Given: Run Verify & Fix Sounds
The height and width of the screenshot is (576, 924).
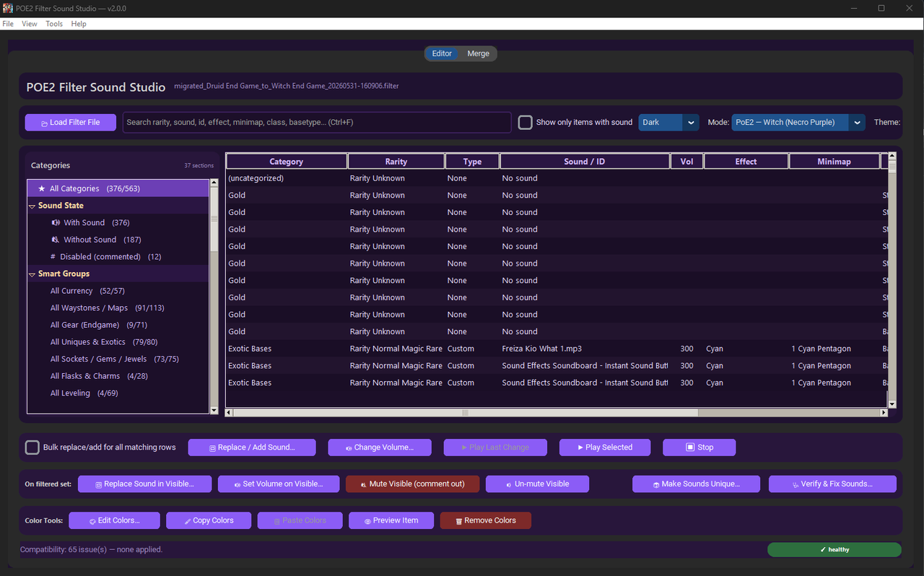Looking at the screenshot, I should coord(832,484).
